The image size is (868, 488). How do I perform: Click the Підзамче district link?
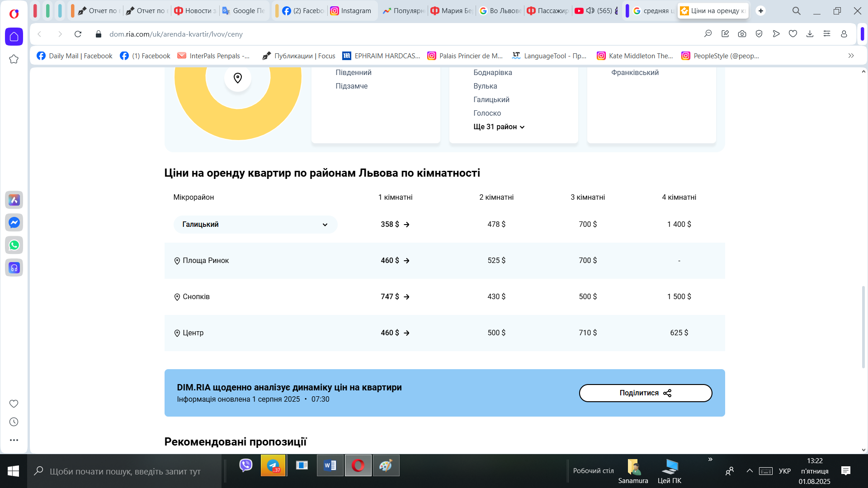(x=351, y=86)
